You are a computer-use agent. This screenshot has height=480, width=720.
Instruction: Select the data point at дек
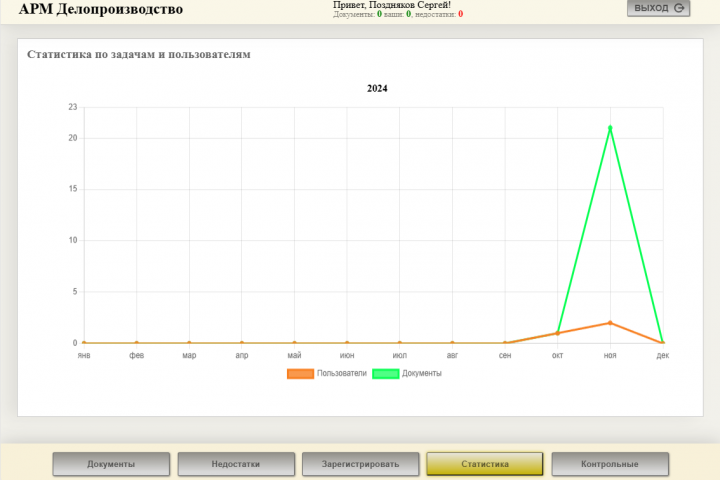coord(663,343)
